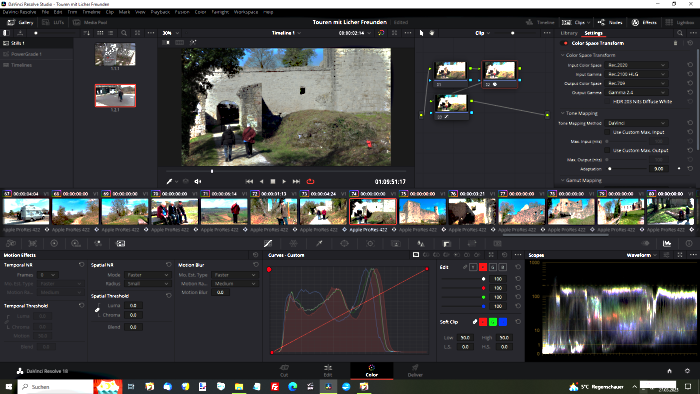This screenshot has width=700, height=394.
Task: Toggle the Y luminance channel button in Curves
Action: tap(473, 267)
